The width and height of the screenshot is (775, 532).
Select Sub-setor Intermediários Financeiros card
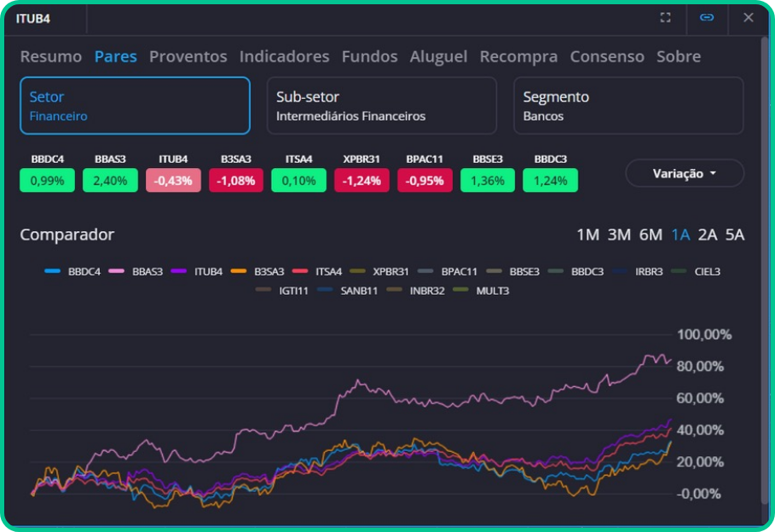(x=381, y=106)
